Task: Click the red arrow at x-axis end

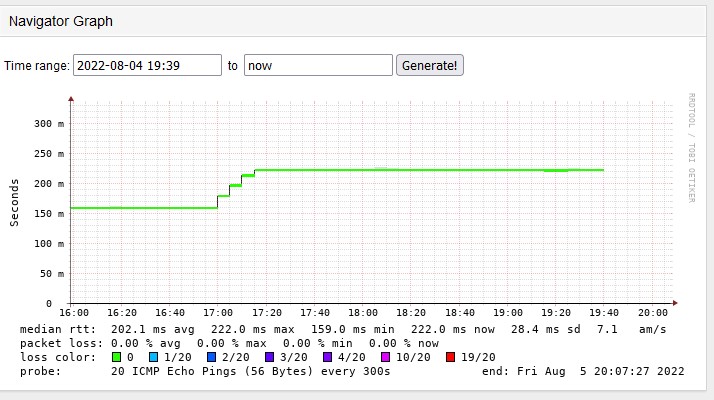Action: (x=679, y=303)
